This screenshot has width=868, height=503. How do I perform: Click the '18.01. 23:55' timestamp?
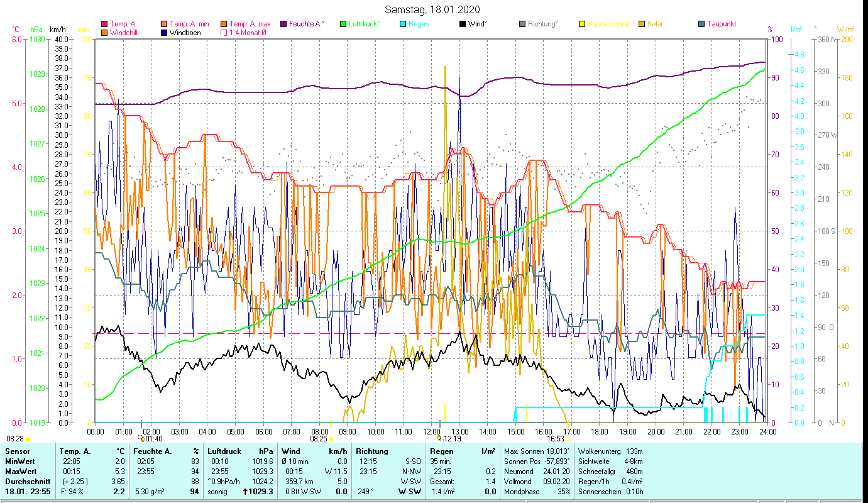coord(28,492)
